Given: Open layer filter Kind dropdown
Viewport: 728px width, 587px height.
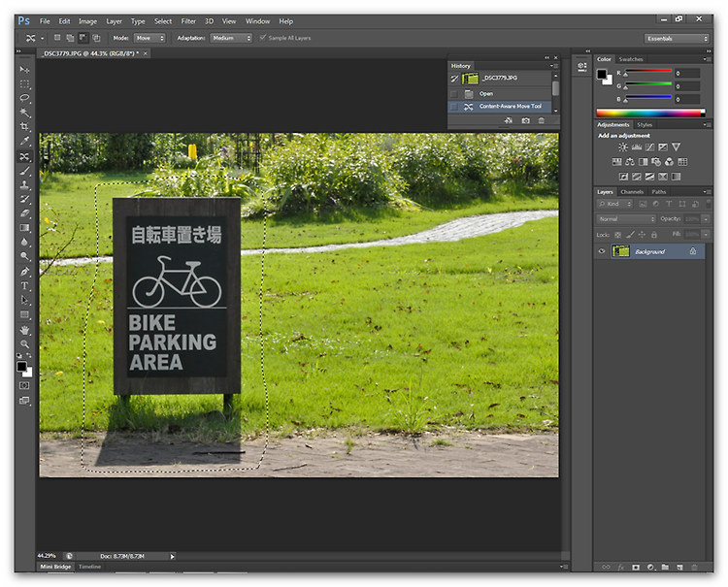Looking at the screenshot, I should (x=614, y=204).
